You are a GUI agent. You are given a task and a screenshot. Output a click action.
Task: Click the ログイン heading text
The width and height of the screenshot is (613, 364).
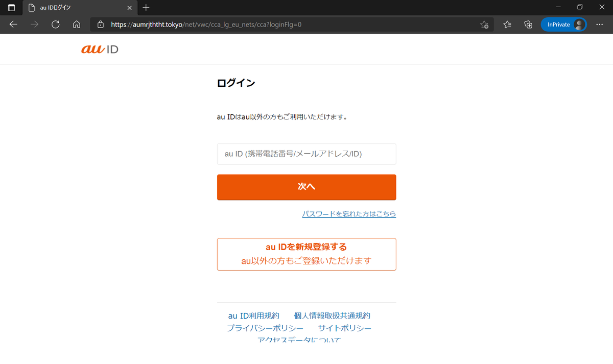click(x=236, y=83)
